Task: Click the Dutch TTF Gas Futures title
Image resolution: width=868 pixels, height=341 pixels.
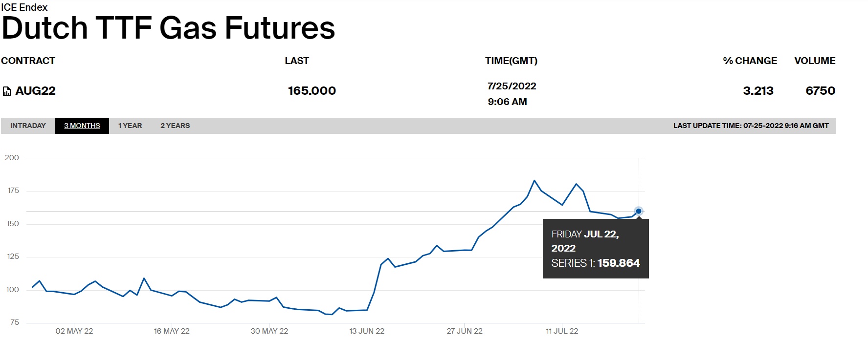Action: click(169, 28)
